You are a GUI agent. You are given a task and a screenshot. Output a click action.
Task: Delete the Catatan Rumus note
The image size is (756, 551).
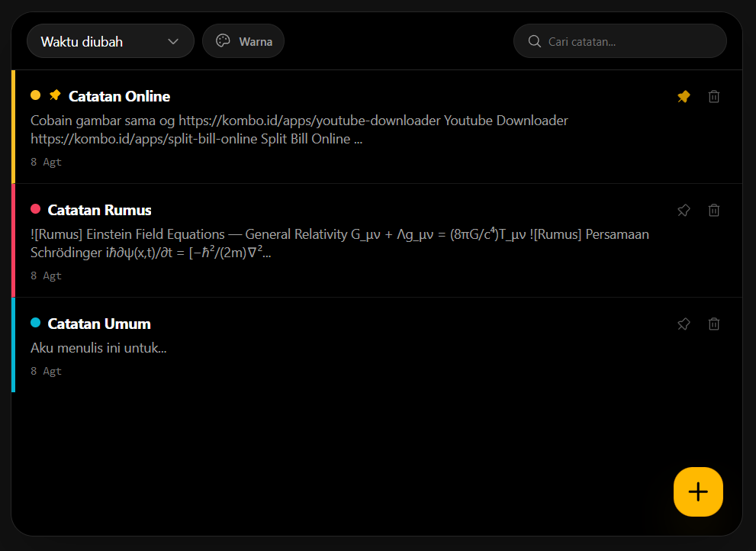(x=714, y=211)
